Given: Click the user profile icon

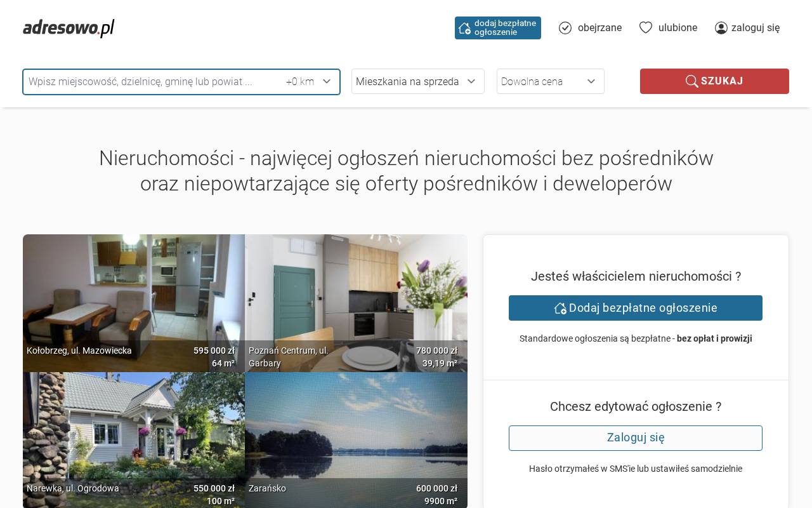Looking at the screenshot, I should point(721,28).
